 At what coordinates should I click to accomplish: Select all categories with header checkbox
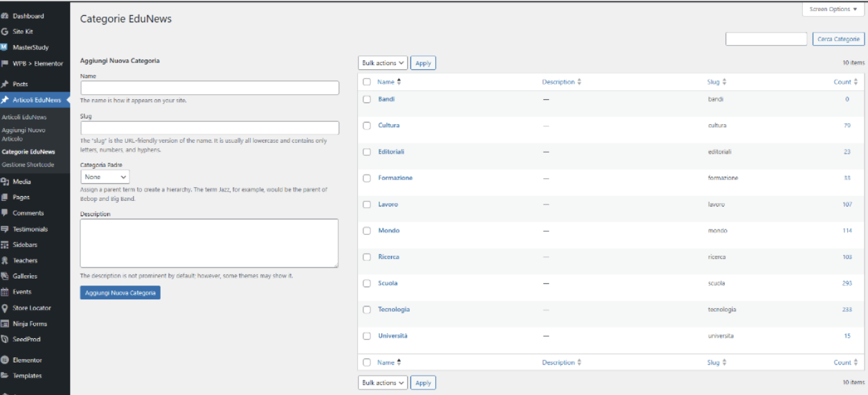(367, 82)
